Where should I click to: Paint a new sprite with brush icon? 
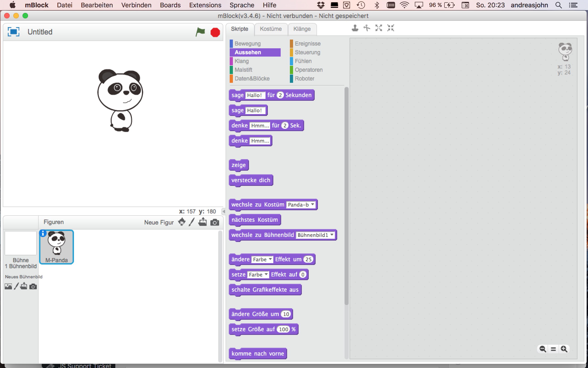(x=192, y=222)
